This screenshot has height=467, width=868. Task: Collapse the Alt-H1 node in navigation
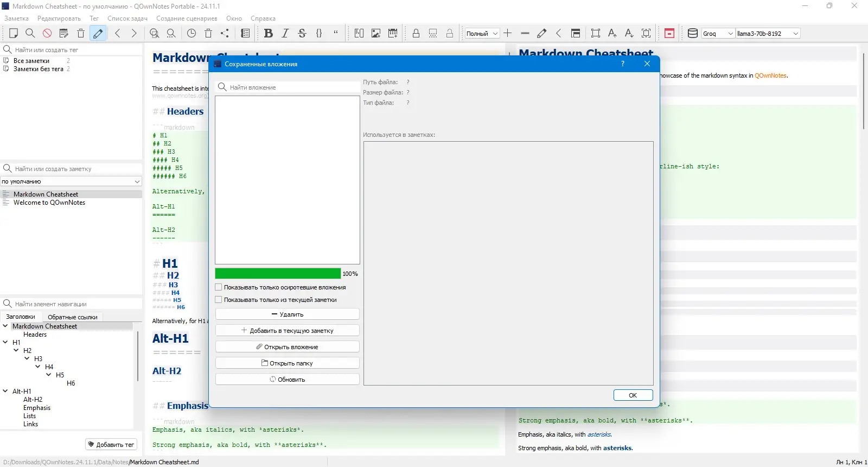5,391
